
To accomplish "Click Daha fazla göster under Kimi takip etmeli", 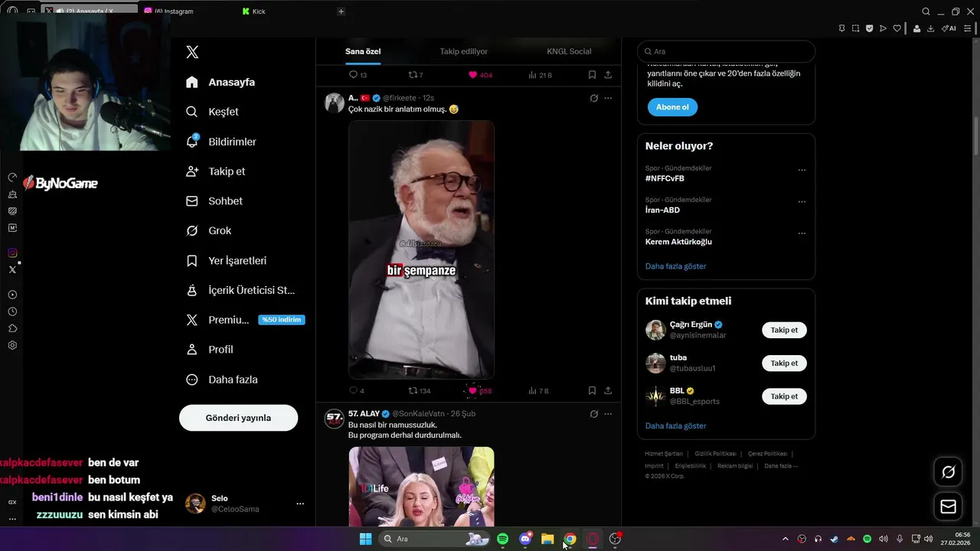I will 675,425.
